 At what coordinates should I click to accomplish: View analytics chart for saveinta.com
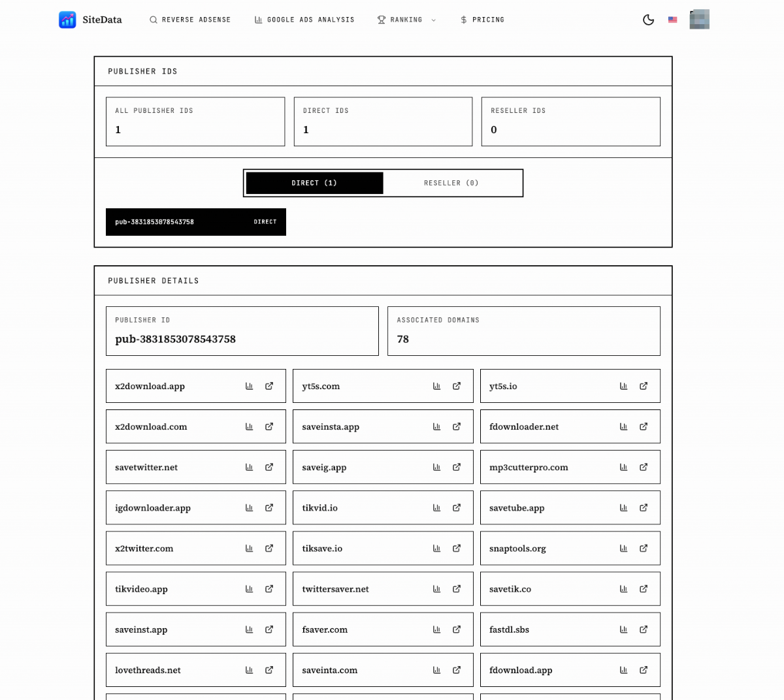tap(436, 670)
